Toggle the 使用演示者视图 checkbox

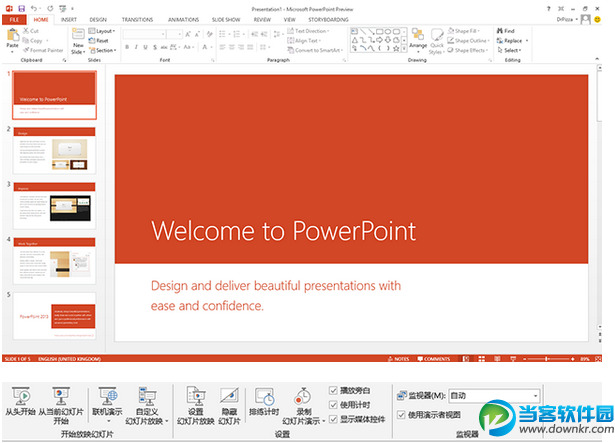point(402,414)
